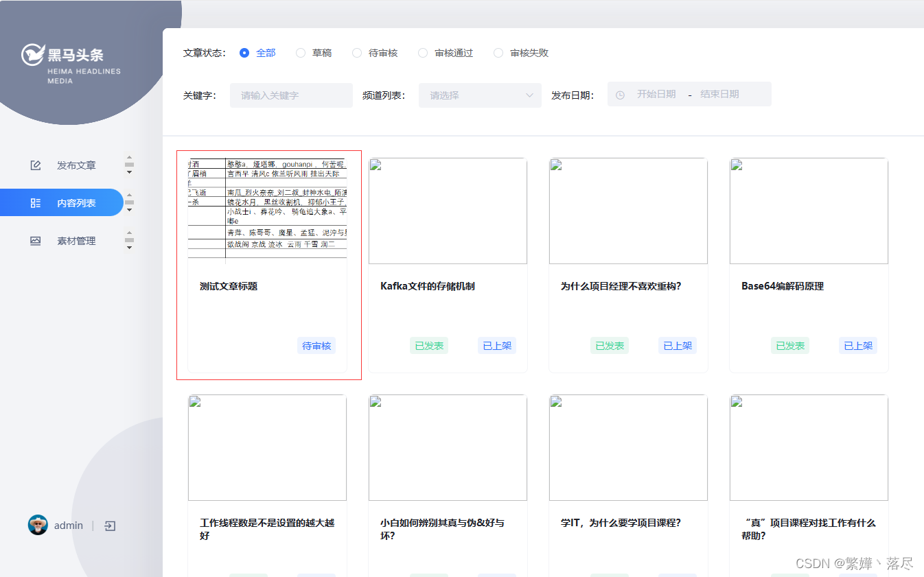
Task: Click the 已上架 tag on the Base64 card
Action: 858,346
